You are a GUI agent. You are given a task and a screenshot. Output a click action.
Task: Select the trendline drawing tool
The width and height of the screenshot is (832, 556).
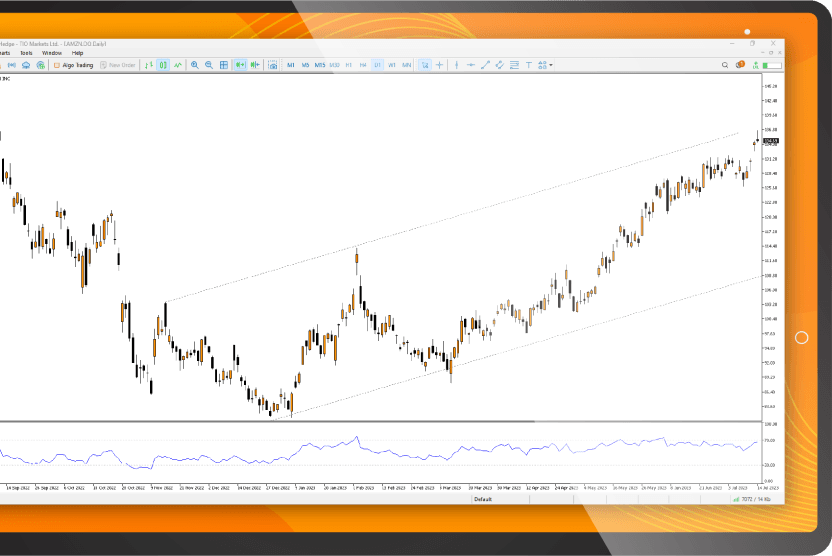point(485,65)
